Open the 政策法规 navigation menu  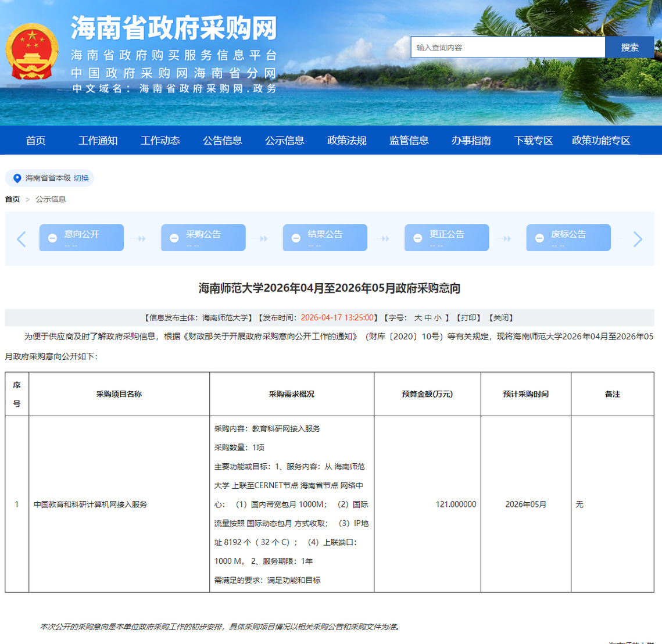346,141
